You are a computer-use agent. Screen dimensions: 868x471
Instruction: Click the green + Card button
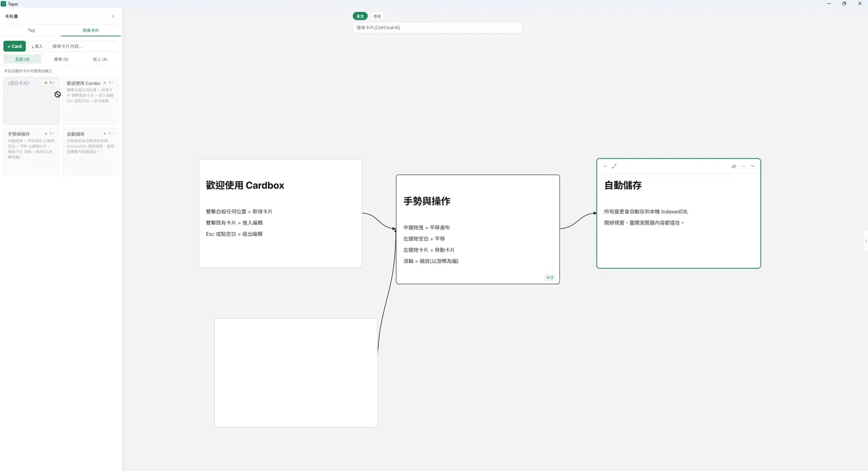click(15, 46)
